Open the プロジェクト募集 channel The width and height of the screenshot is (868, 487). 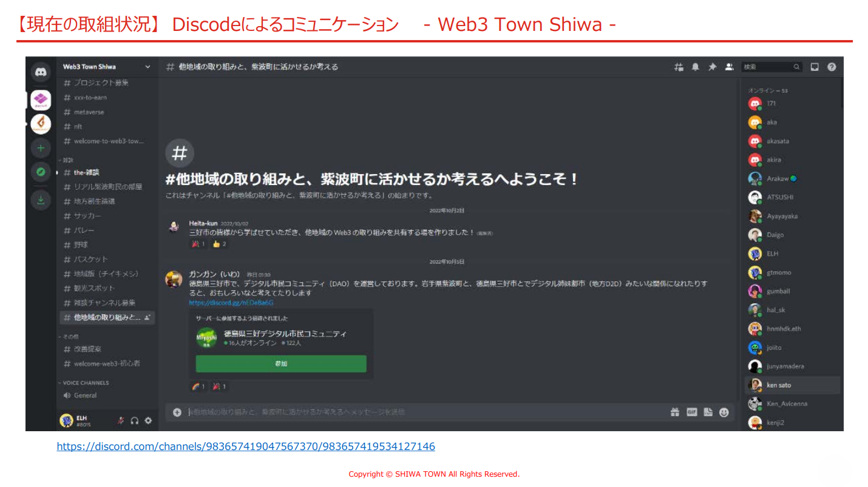click(x=107, y=82)
